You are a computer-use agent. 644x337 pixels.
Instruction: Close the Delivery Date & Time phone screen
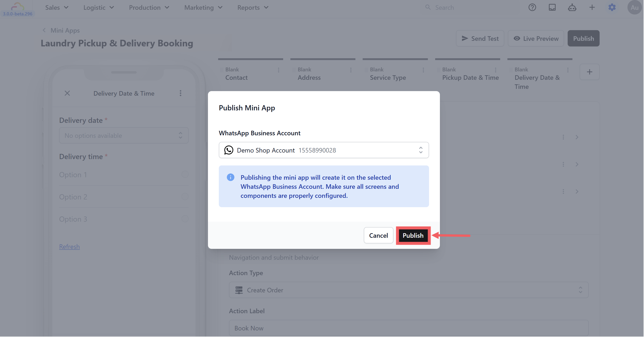[67, 93]
